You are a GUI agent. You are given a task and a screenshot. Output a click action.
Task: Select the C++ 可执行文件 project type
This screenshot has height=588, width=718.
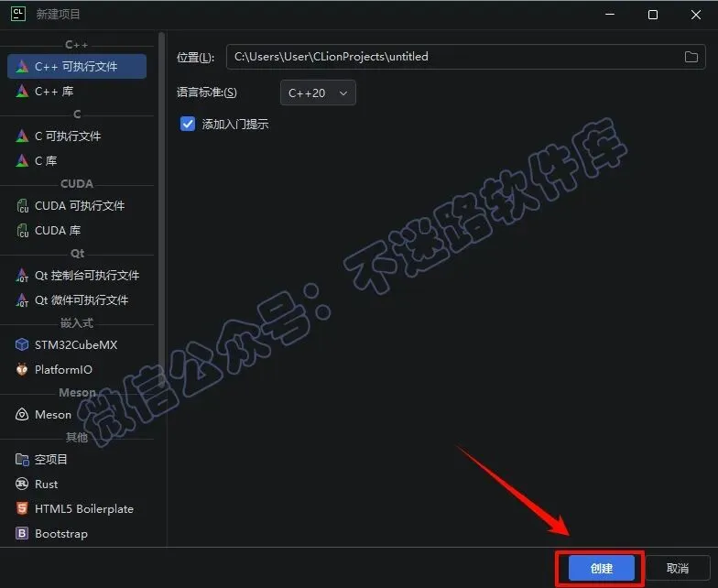[77, 66]
